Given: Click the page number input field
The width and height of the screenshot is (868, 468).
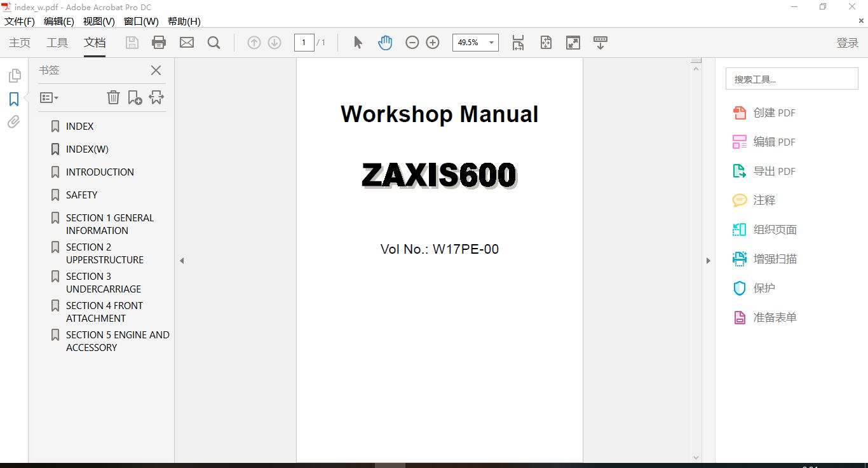Looking at the screenshot, I should [304, 43].
